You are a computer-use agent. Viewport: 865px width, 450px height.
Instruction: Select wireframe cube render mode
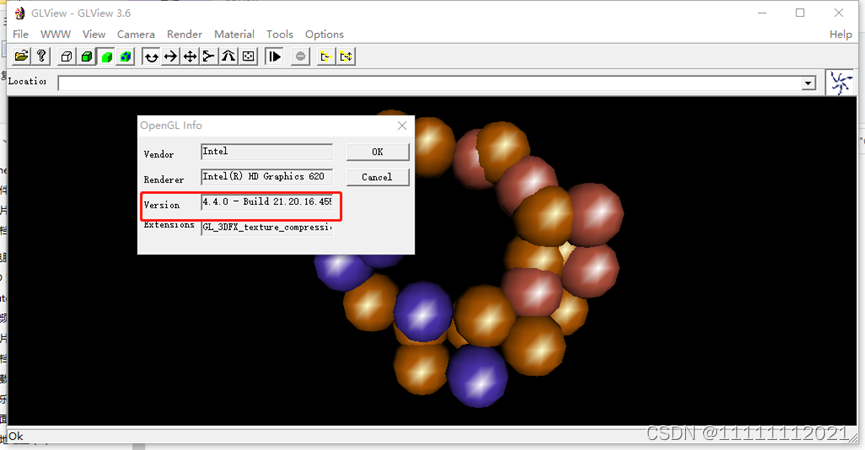[x=67, y=57]
